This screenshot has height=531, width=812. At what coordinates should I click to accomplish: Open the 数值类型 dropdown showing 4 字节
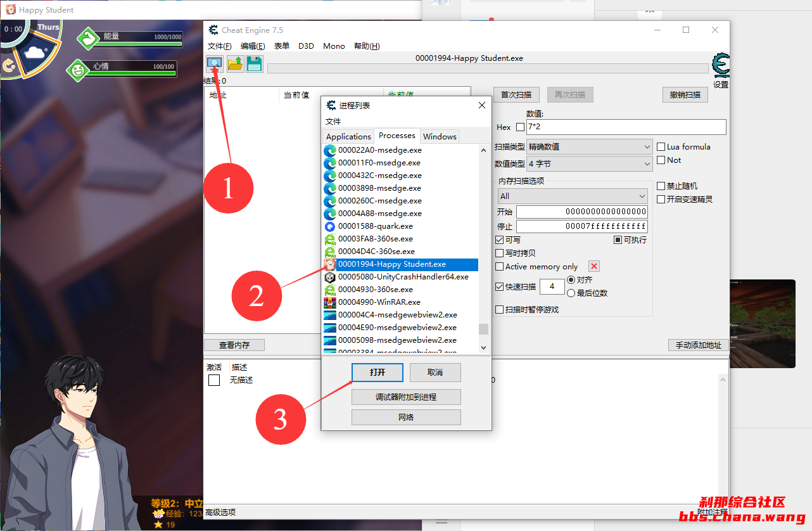tap(589, 163)
